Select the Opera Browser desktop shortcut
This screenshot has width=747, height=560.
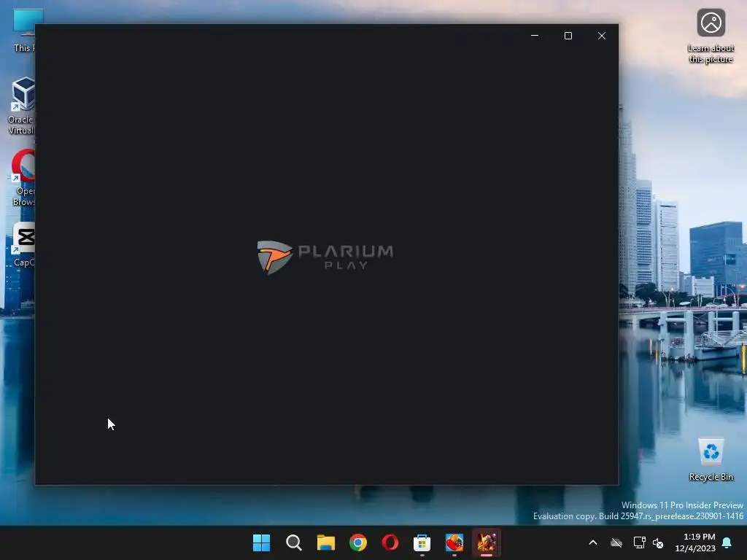click(x=23, y=177)
